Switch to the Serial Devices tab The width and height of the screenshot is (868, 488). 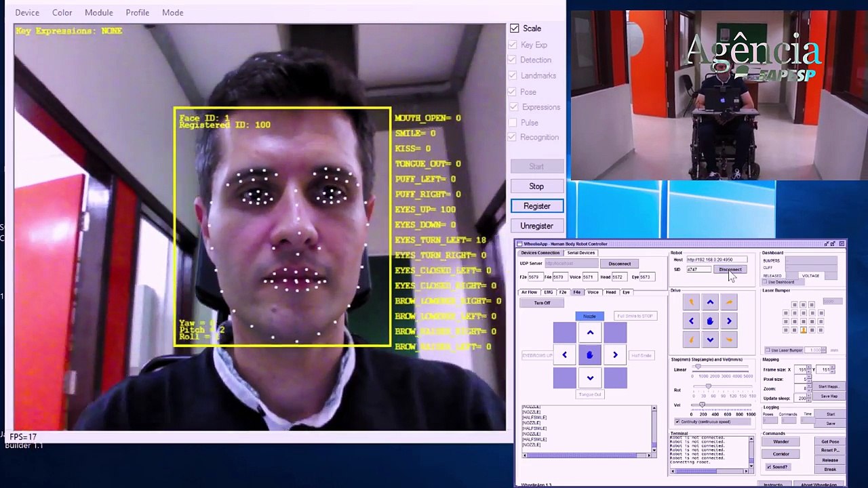(581, 253)
